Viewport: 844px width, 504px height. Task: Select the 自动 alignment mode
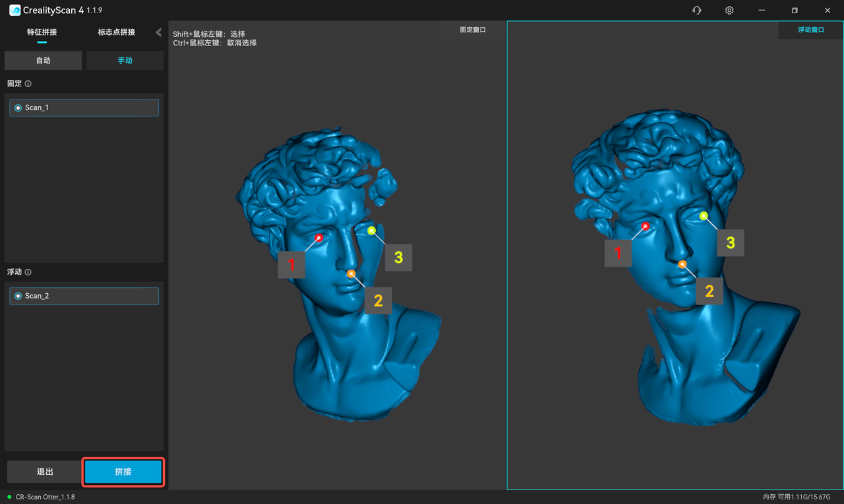43,61
